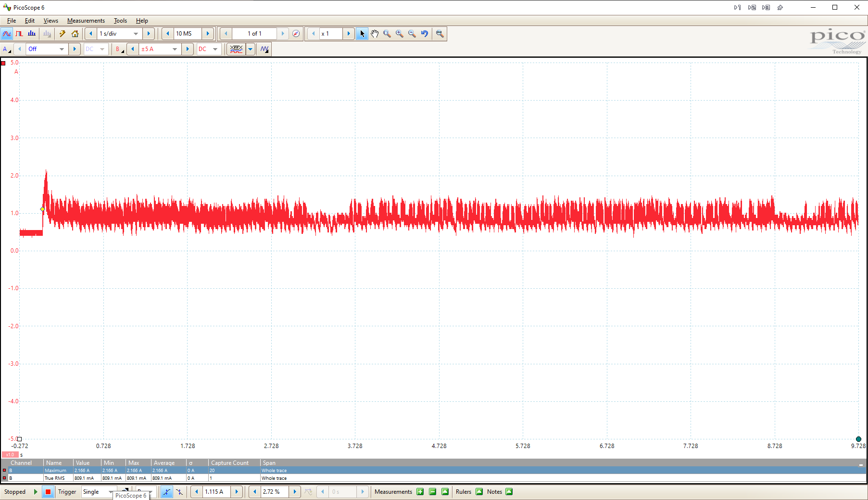Decrease Channel B range left of ±5 A
Image resolution: width=868 pixels, height=500 pixels.
[x=133, y=49]
